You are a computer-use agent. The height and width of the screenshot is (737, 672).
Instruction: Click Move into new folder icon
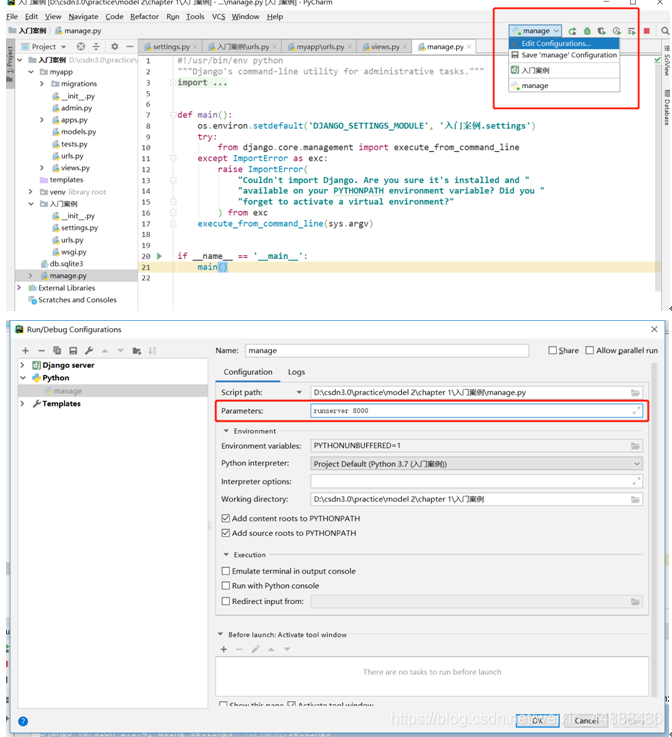coord(137,351)
